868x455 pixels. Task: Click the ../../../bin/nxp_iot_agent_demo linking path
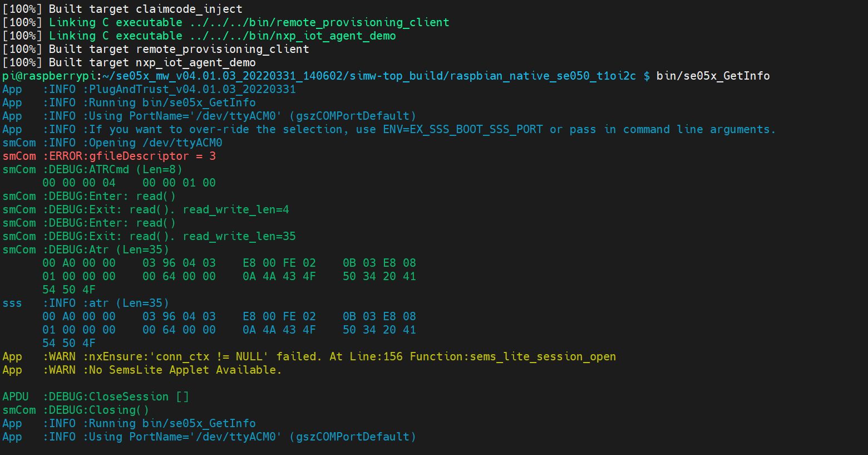pos(293,36)
